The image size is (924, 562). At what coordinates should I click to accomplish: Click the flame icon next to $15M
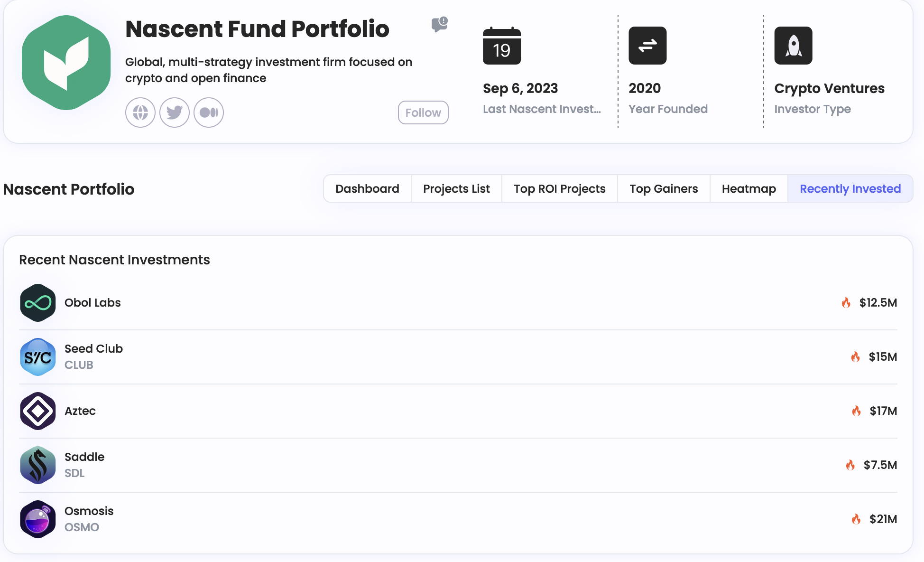(855, 357)
